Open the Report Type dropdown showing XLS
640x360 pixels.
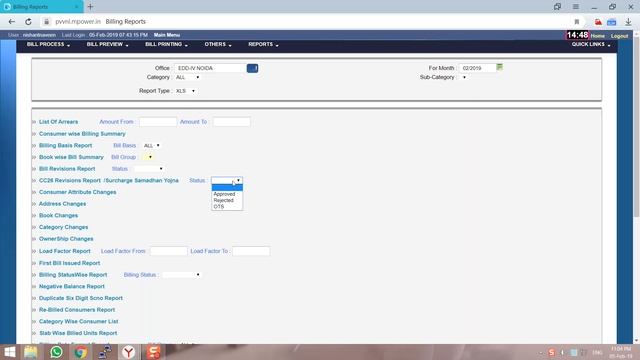[x=185, y=91]
